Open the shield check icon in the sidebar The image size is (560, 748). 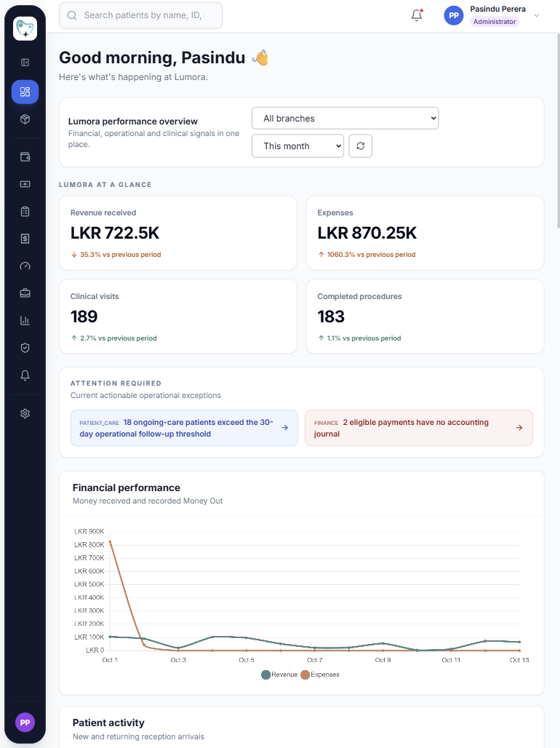click(25, 348)
